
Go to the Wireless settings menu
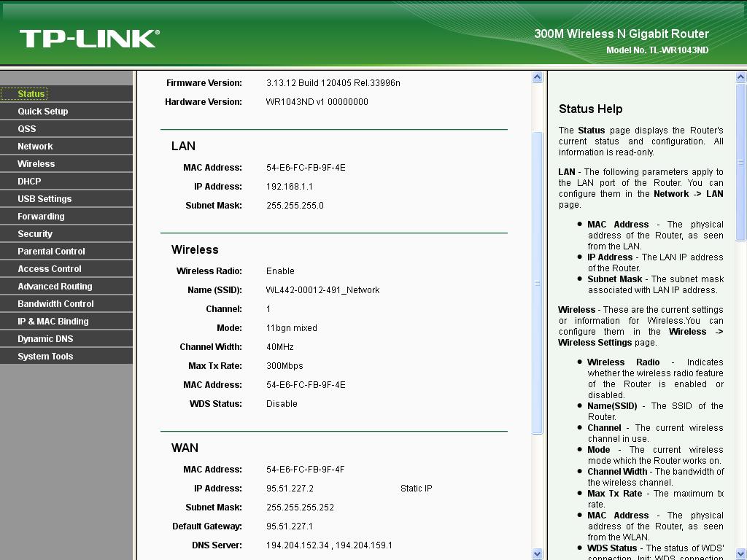point(36,164)
